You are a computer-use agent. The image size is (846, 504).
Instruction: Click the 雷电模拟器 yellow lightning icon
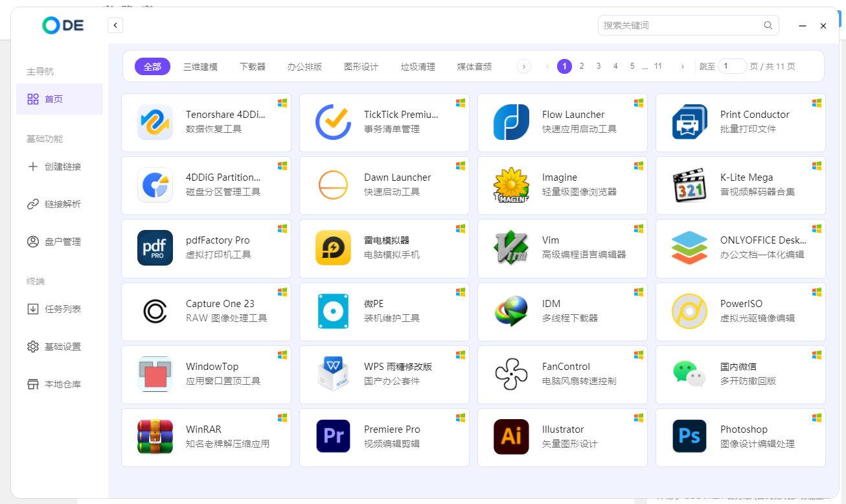click(x=333, y=247)
